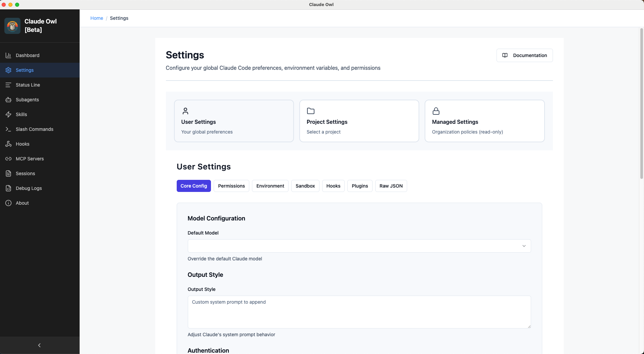
Task: Click the book icon in Documentation button
Action: pos(505,55)
